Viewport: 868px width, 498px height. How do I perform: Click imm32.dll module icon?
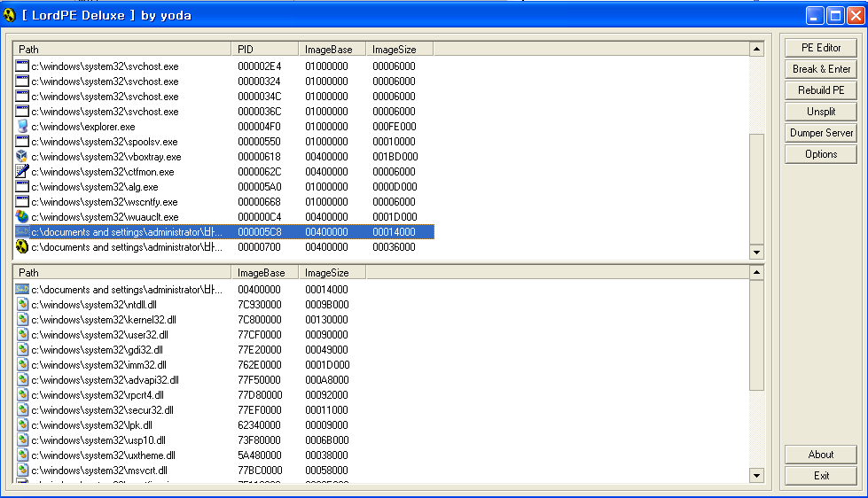22,365
